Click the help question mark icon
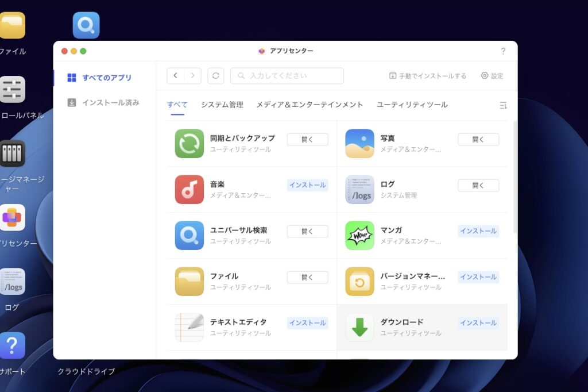 coord(503,51)
